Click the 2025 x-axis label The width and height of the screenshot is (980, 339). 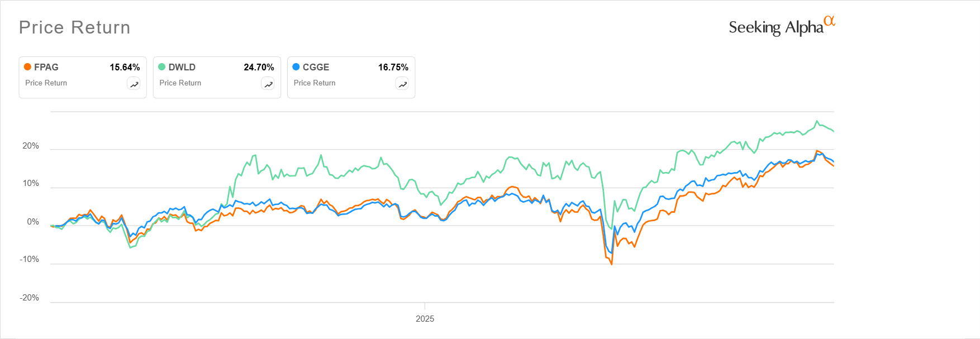point(425,318)
